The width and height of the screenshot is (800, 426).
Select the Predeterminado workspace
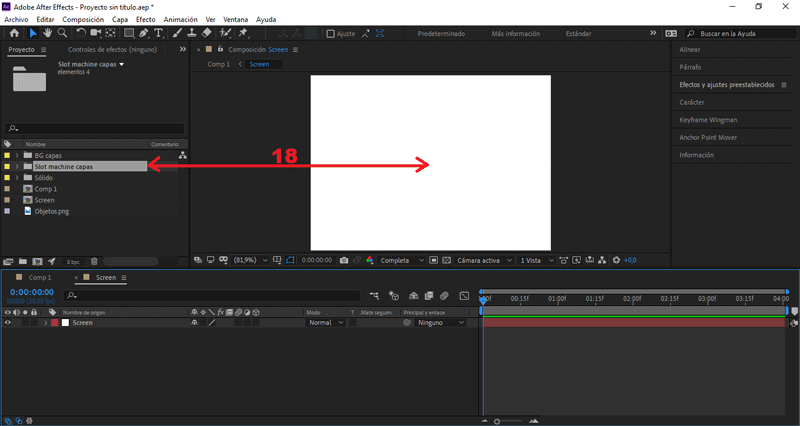click(x=441, y=34)
